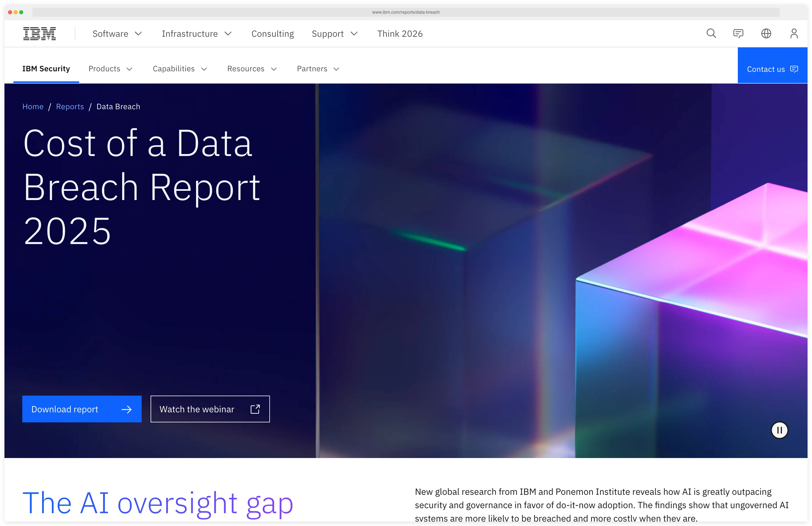Click the IBM logo
This screenshot has height=526, width=812.
click(40, 33)
